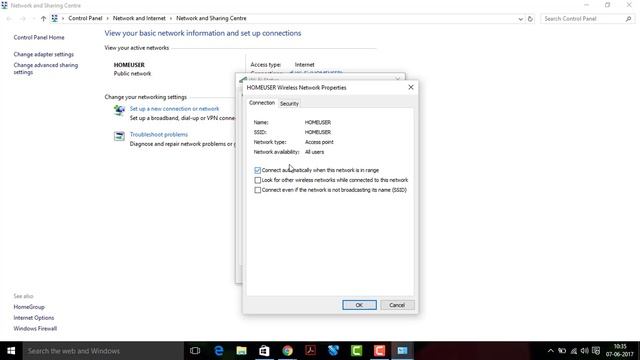The width and height of the screenshot is (640, 360).
Task: Click the up arrow navigation button
Action: (43, 19)
